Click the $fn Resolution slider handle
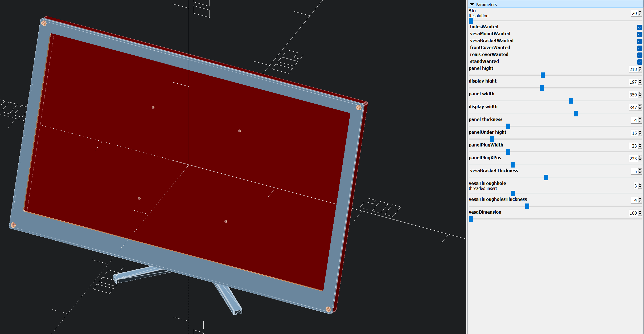This screenshot has height=334, width=644. 471,21
